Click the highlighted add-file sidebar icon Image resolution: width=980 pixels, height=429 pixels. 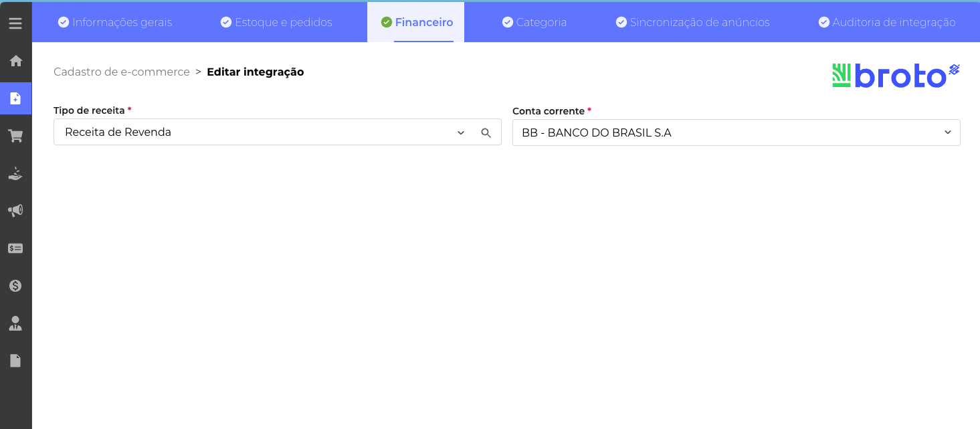click(15, 98)
